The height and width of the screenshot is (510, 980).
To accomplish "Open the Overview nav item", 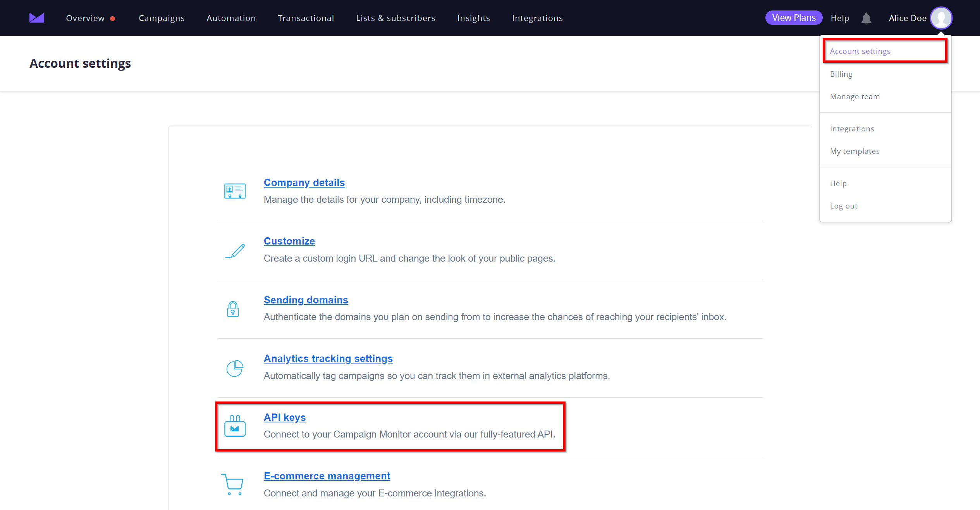I will 85,18.
